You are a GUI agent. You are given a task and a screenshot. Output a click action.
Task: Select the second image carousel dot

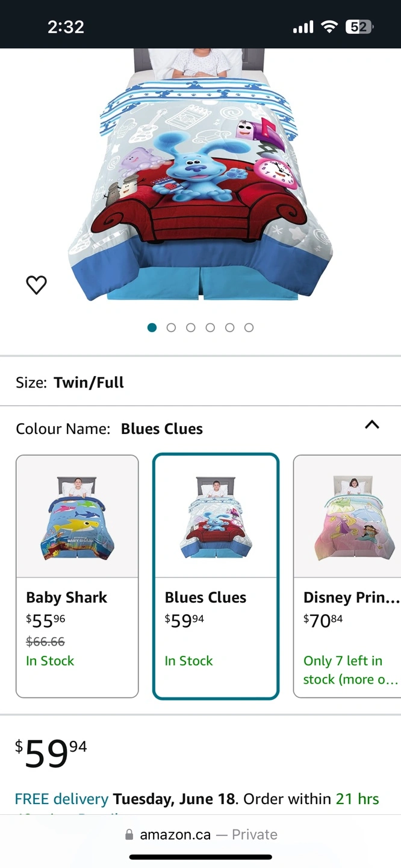[x=171, y=327]
